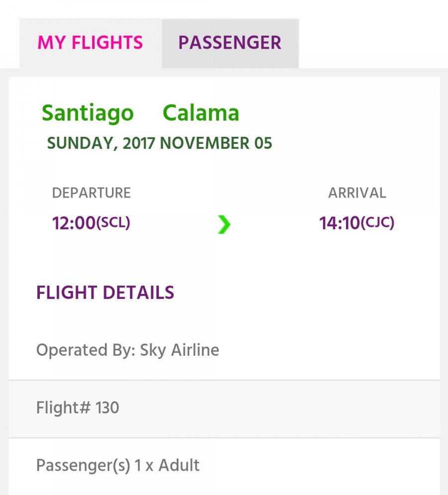This screenshot has height=495, width=448.
Task: Click the Sunday, 2017 November 05 date
Action: click(160, 143)
